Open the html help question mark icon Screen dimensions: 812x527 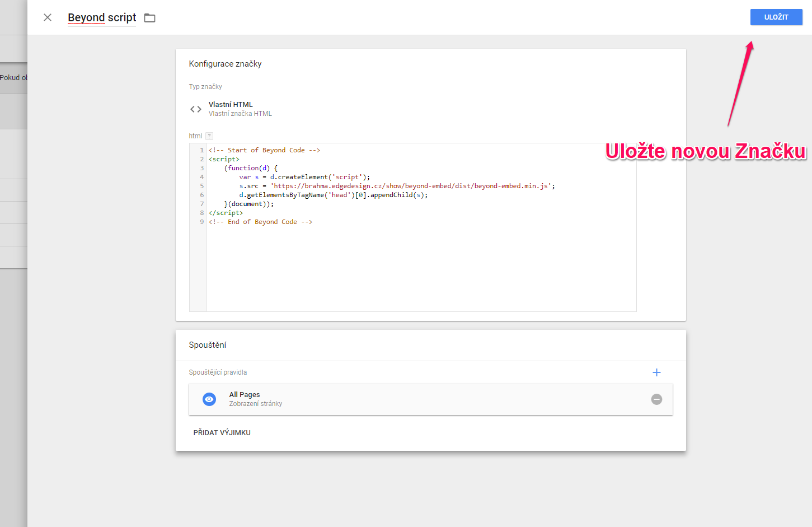pyautogui.click(x=209, y=136)
